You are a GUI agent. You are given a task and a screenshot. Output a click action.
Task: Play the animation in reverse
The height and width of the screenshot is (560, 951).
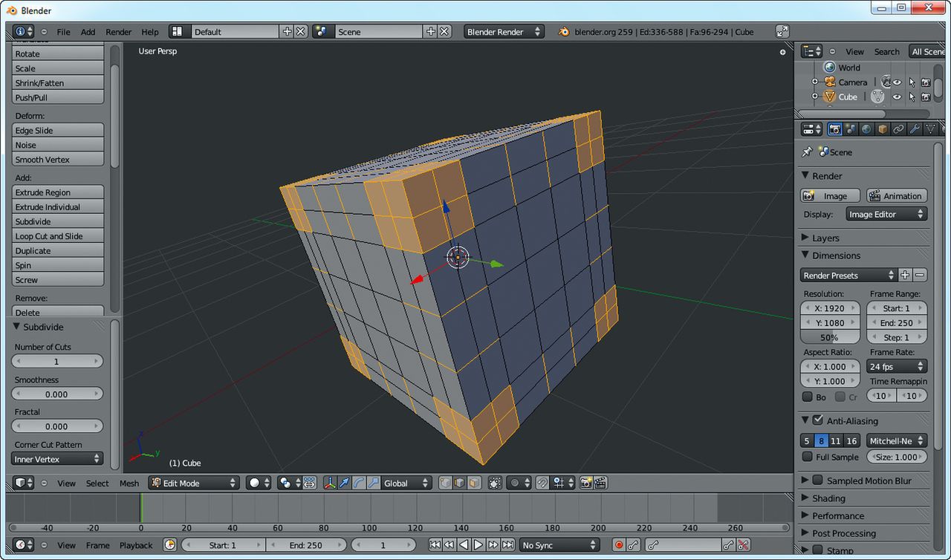(x=464, y=545)
